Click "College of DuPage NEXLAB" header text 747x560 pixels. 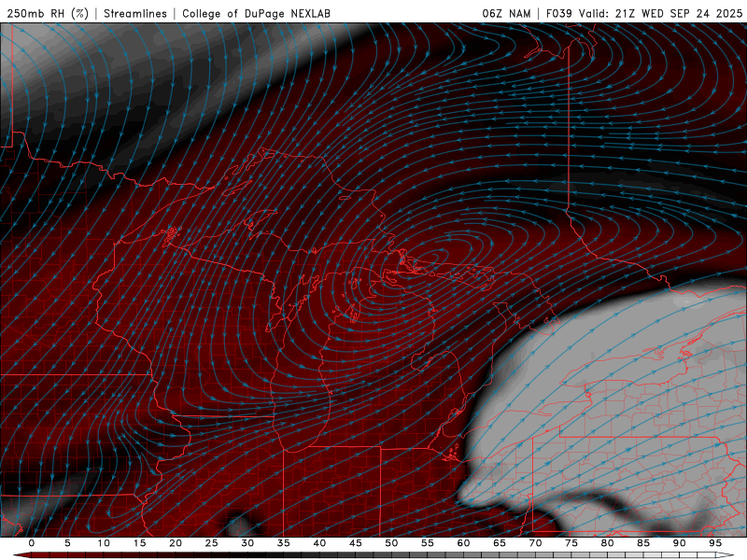pyautogui.click(x=256, y=13)
